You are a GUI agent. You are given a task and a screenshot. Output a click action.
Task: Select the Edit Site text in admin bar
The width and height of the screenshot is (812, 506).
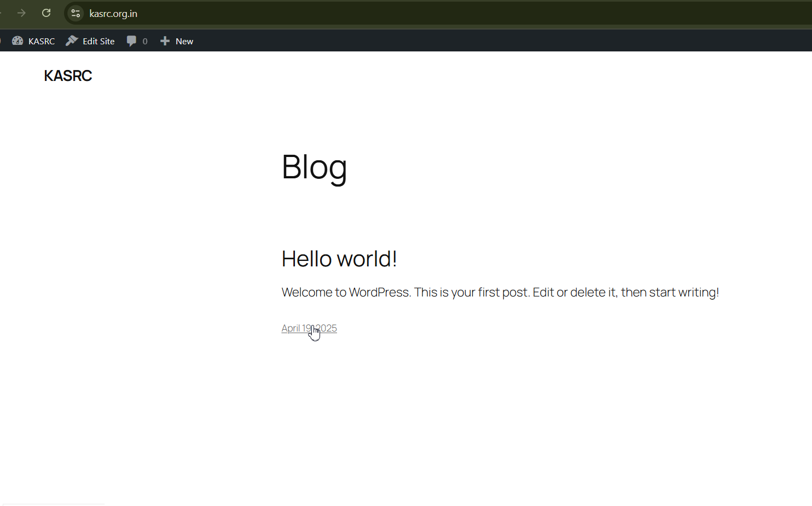point(98,42)
